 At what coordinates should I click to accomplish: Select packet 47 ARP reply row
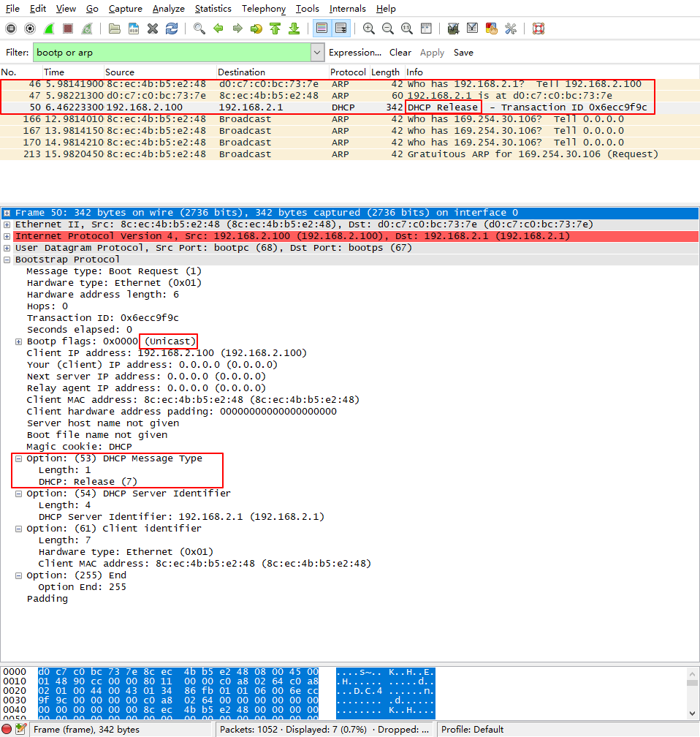pyautogui.click(x=350, y=95)
